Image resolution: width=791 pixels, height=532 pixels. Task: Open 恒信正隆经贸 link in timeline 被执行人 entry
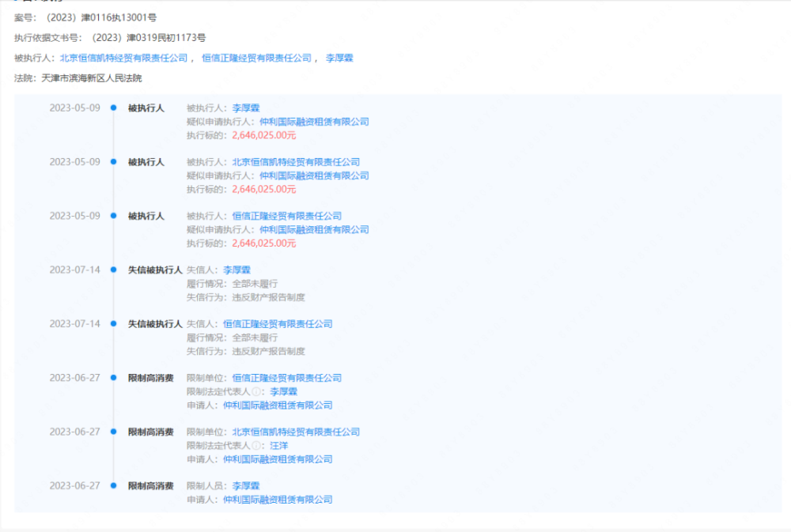(x=286, y=216)
